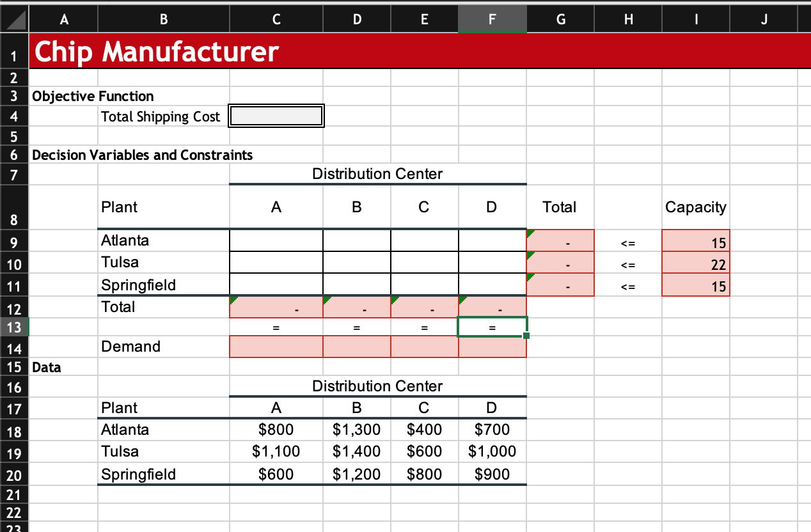Image resolution: width=811 pixels, height=532 pixels.
Task: Click Atlanta to A cost $800
Action: tap(276, 430)
